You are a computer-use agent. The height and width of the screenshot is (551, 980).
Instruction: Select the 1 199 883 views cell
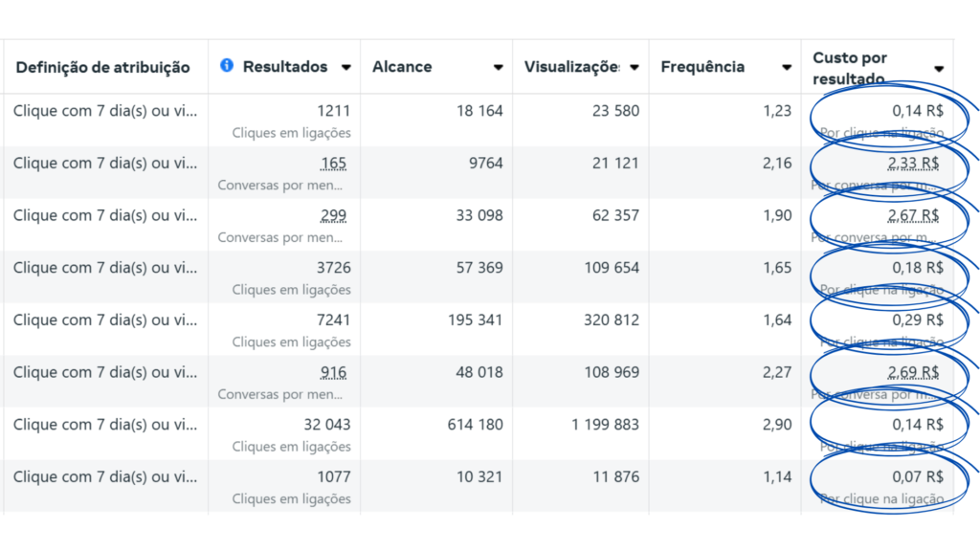(x=605, y=425)
